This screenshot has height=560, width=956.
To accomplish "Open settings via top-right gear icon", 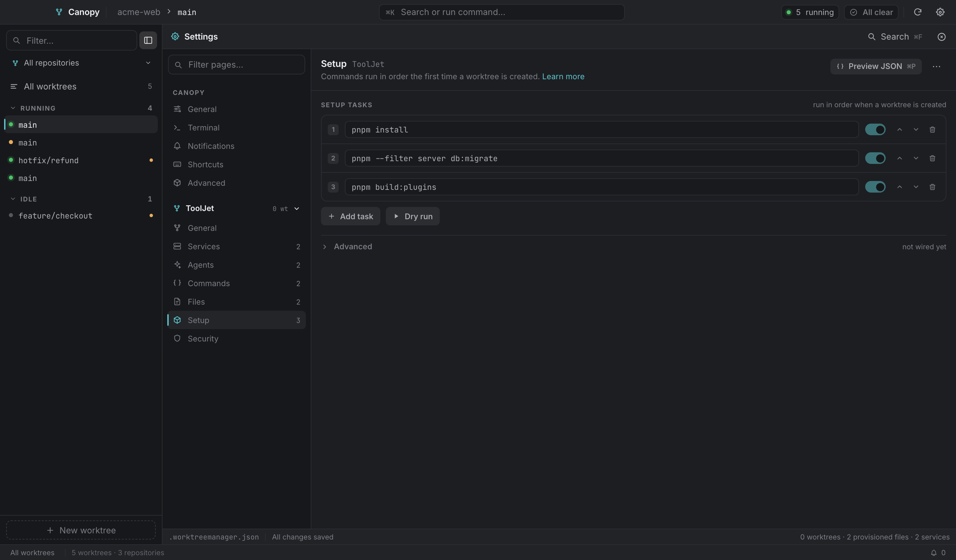I will (x=940, y=12).
